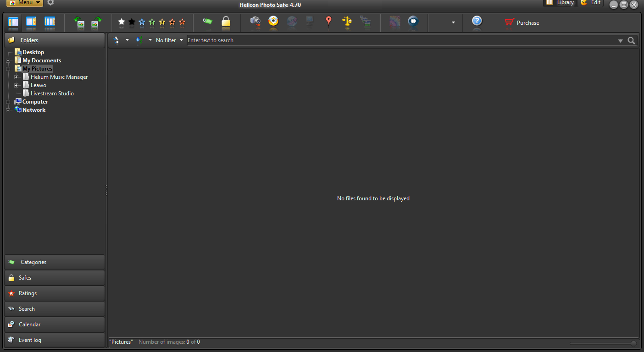Open settings gear next to Menu
The width and height of the screenshot is (644, 352).
pyautogui.click(x=50, y=3)
